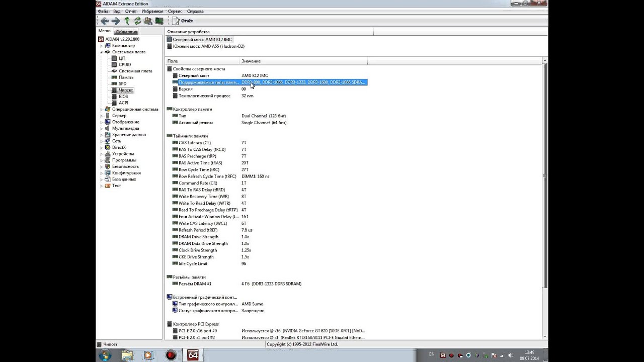Select Южный мост: AMD A55 (Hudson-D2) device
This screenshot has width=644, height=362.
206,46
